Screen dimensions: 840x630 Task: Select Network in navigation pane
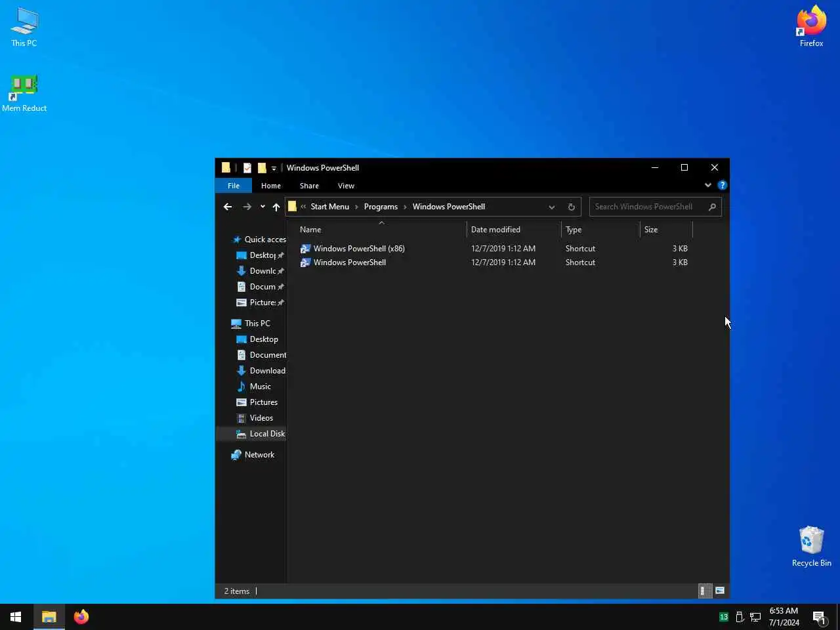[x=253, y=455]
